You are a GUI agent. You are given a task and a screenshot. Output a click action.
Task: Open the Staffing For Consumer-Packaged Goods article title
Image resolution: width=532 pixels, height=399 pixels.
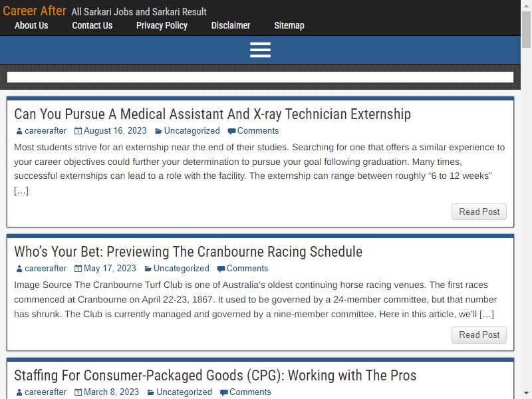(215, 375)
